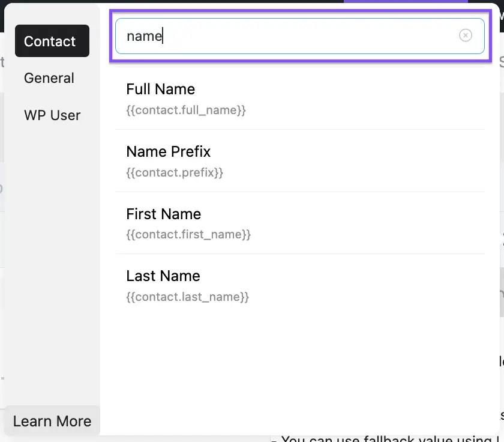Screen dimensions: 504x442
Task: Choose the Last Name smartcode
Action: click(299, 286)
